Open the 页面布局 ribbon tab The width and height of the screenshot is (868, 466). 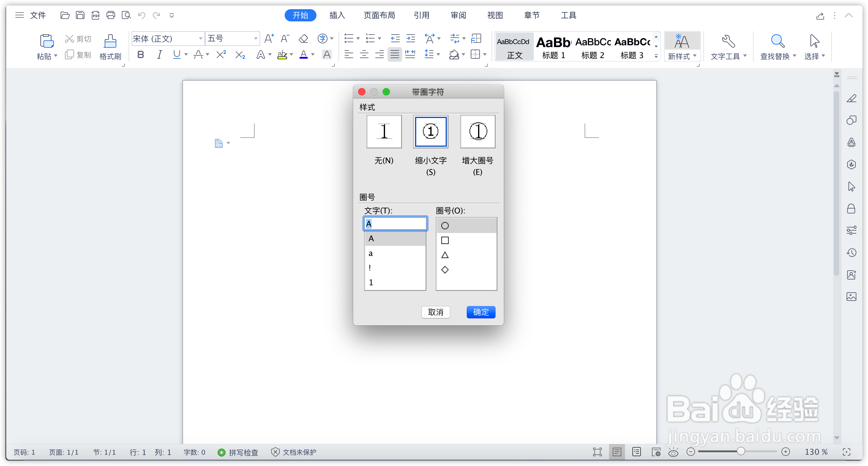[x=379, y=15]
